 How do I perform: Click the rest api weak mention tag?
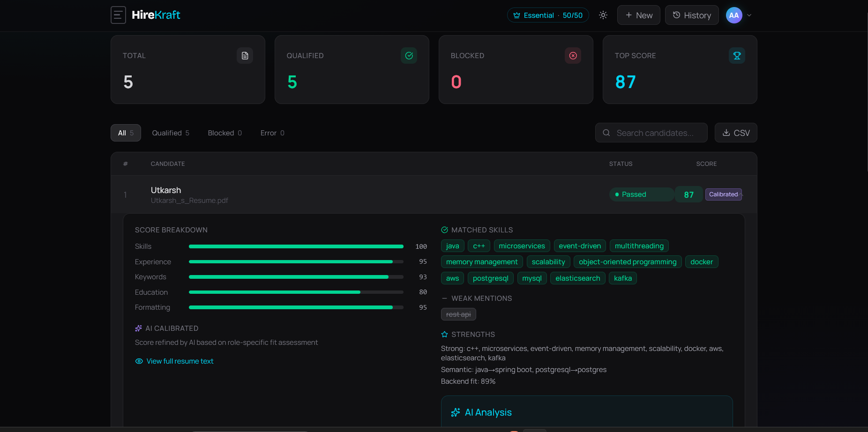click(458, 314)
